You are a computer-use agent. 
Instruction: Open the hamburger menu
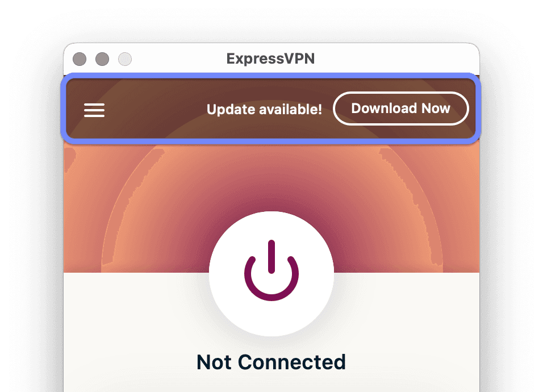coord(94,110)
